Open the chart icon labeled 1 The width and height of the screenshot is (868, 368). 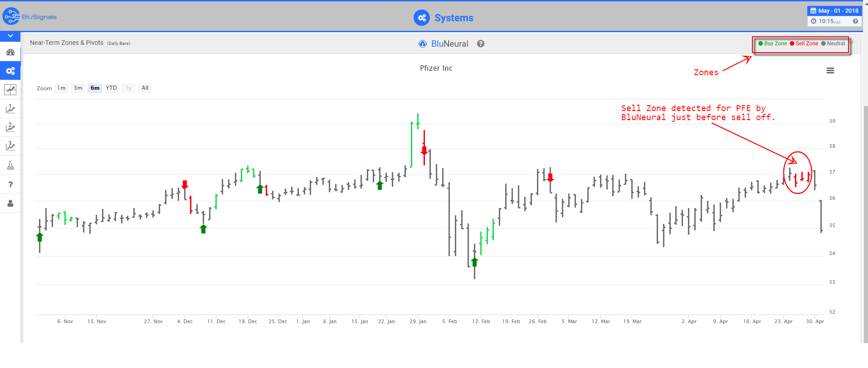pyautogui.click(x=10, y=109)
